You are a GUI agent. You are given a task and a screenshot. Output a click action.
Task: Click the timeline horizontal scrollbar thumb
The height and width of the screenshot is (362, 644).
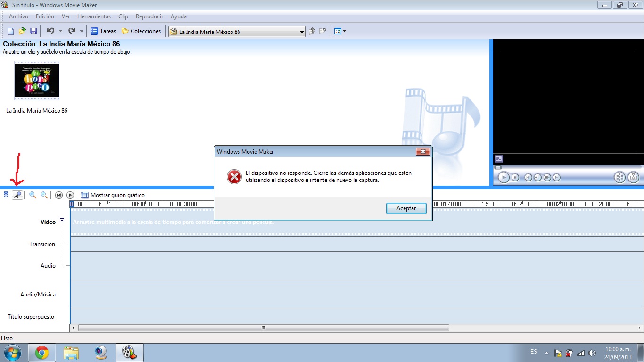[264, 328]
